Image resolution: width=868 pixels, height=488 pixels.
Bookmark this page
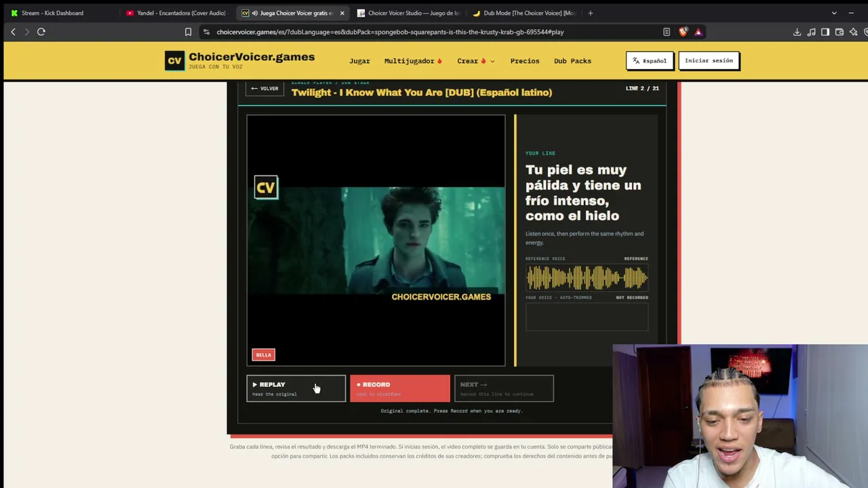coord(188,32)
